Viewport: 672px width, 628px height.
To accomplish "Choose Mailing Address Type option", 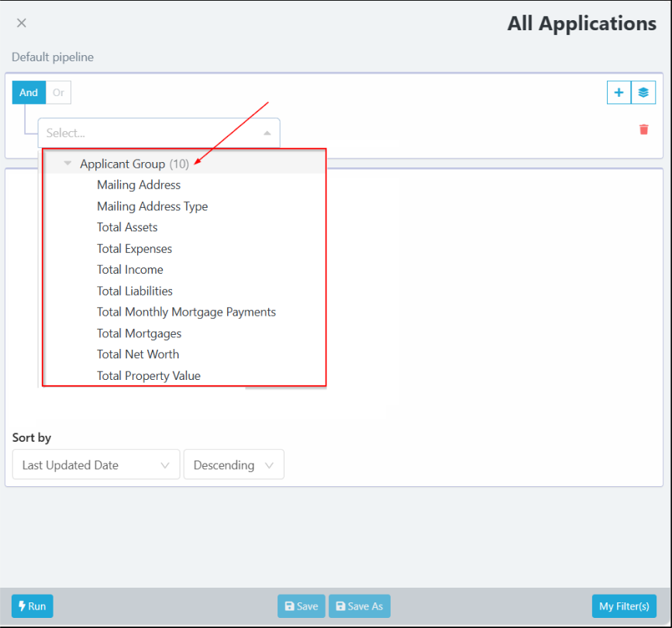I will pos(152,206).
